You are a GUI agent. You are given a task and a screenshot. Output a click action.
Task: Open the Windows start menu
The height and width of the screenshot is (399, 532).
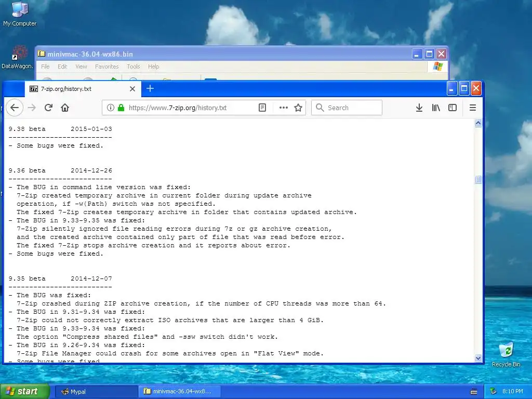coord(25,391)
